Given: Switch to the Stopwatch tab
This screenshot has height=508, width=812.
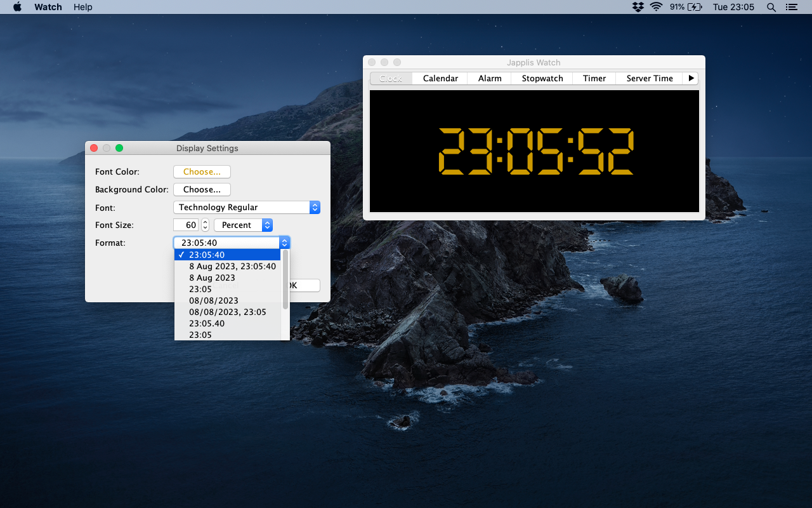Looking at the screenshot, I should point(542,78).
